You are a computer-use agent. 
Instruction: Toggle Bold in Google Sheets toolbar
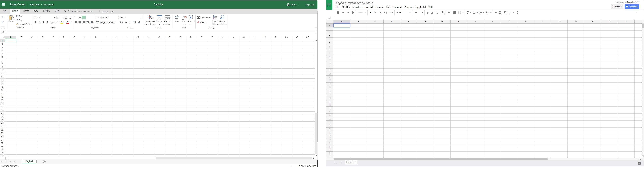(x=427, y=12)
